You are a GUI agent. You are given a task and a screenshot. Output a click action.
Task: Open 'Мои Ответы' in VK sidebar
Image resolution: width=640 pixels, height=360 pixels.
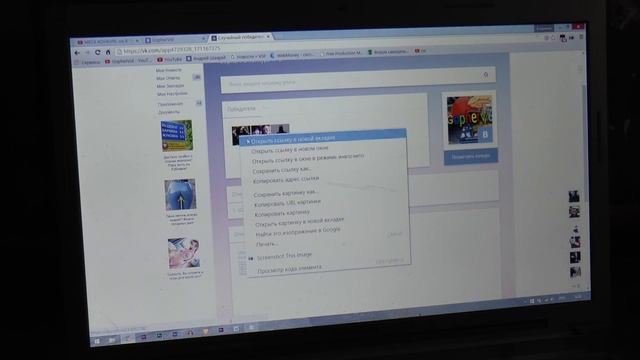pos(168,78)
